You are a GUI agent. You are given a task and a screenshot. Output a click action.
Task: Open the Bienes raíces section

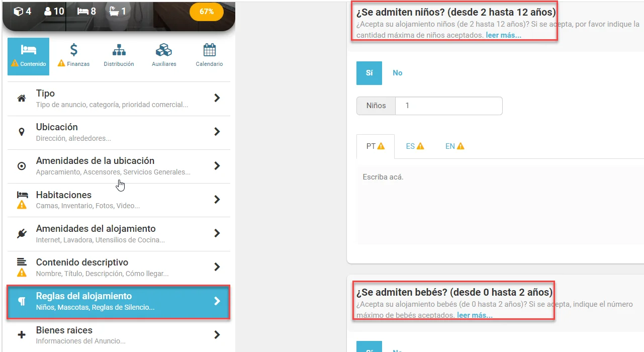(119, 335)
